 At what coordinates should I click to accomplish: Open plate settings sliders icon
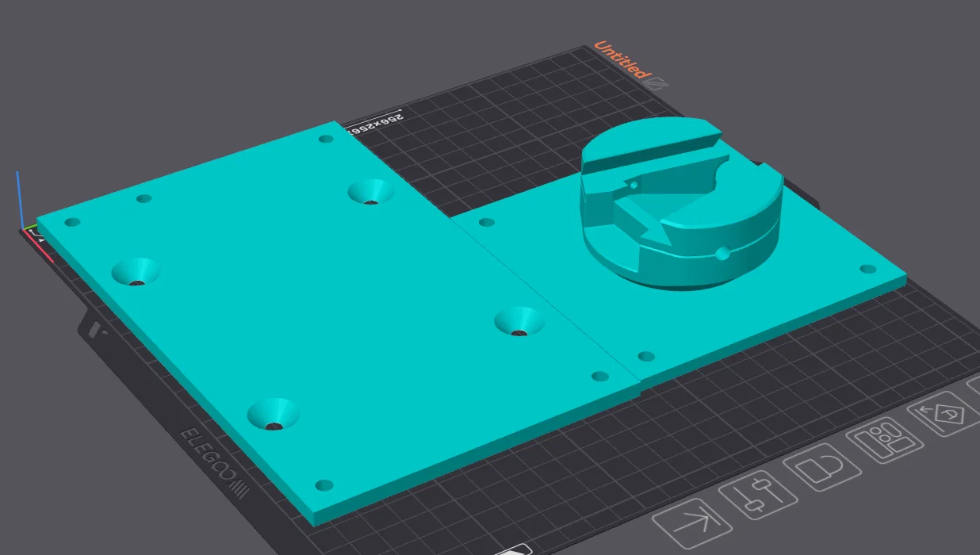757,495
